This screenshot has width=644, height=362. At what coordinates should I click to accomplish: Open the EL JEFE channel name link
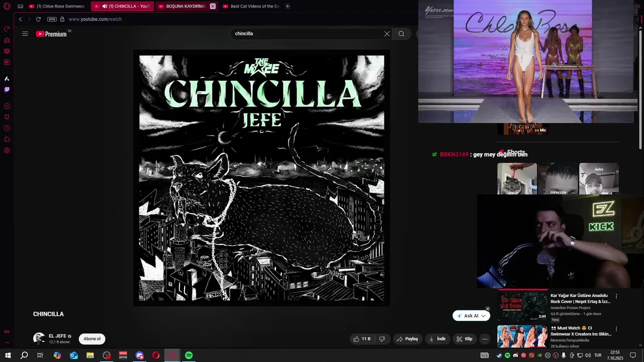[57, 336]
